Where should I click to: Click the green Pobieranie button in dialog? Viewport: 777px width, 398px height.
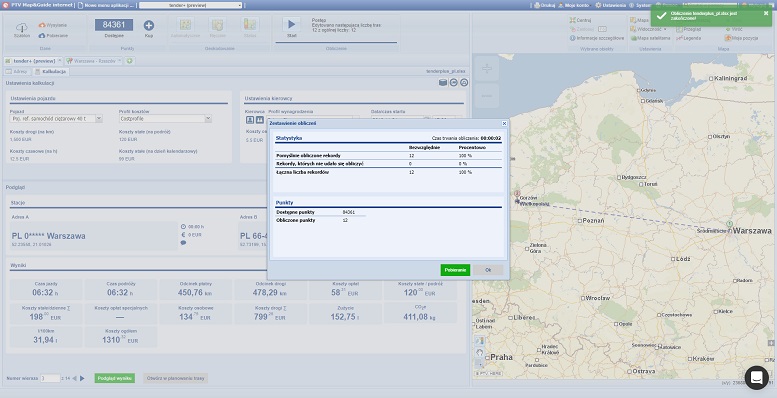tap(455, 270)
